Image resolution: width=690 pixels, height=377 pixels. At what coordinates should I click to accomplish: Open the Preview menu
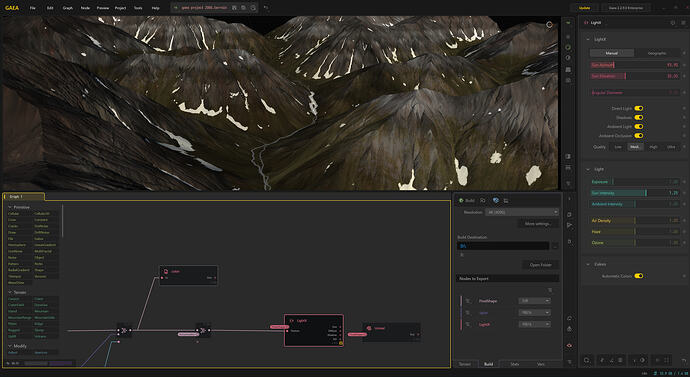[x=103, y=8]
